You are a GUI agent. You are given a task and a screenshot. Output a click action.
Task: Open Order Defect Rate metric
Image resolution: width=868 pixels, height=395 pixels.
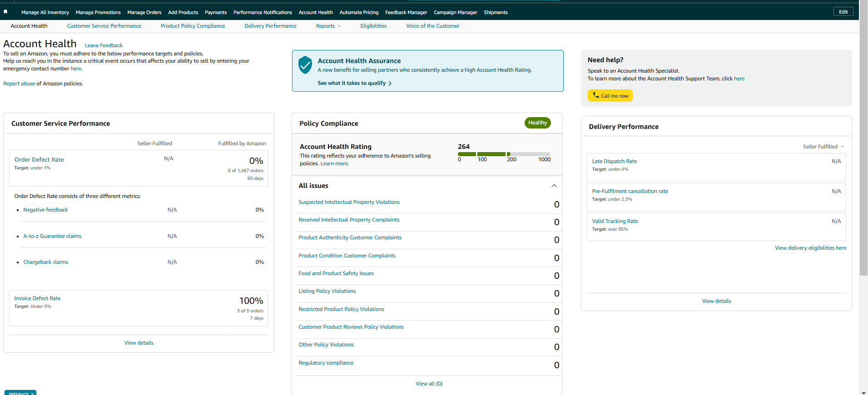(39, 159)
